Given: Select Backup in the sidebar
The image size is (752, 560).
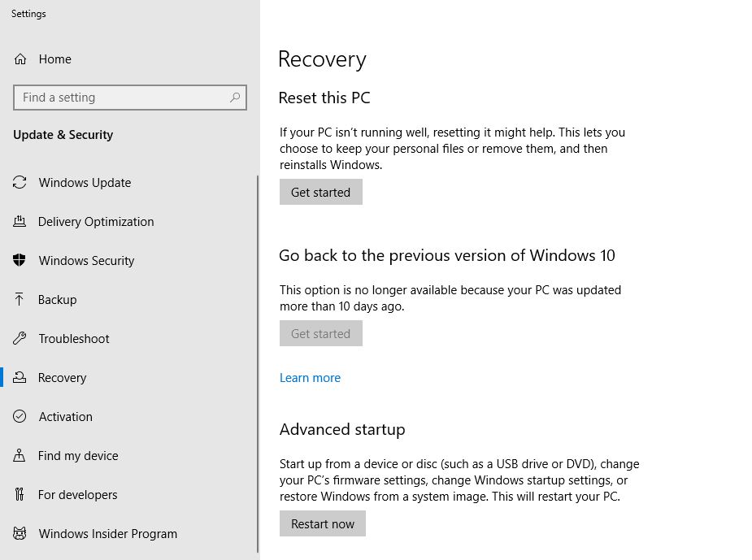Looking at the screenshot, I should (x=57, y=300).
